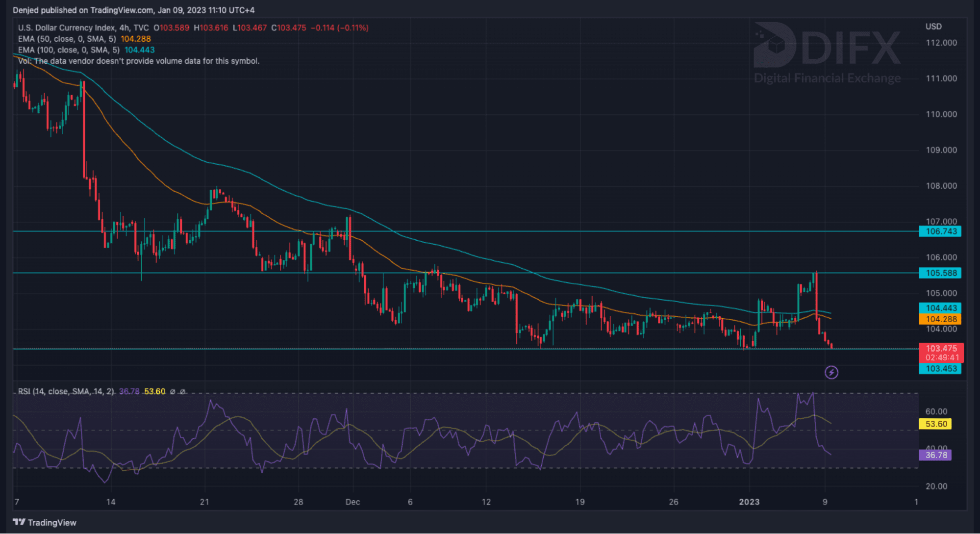Click the second ∅ symbol in the RSI legend
980x534 pixels.
point(182,392)
